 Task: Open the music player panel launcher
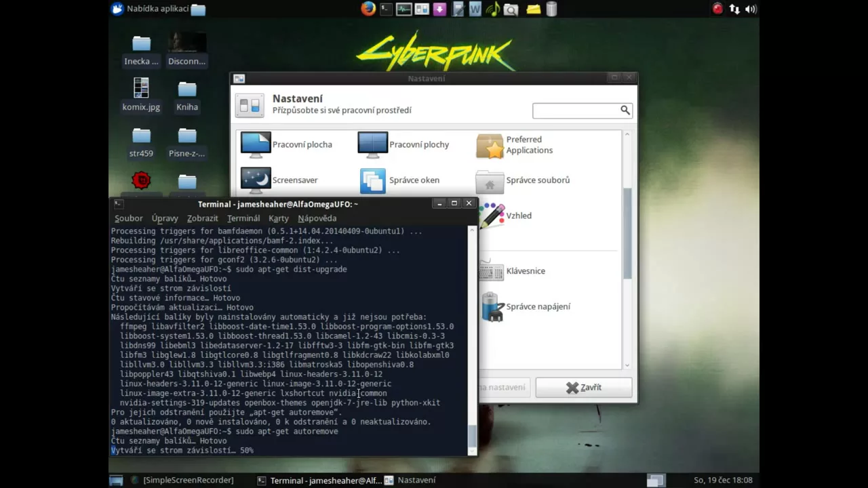click(x=493, y=9)
